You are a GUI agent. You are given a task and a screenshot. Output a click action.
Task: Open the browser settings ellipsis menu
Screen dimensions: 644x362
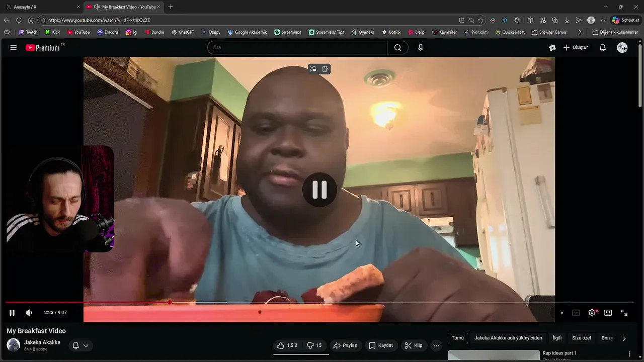click(x=603, y=20)
